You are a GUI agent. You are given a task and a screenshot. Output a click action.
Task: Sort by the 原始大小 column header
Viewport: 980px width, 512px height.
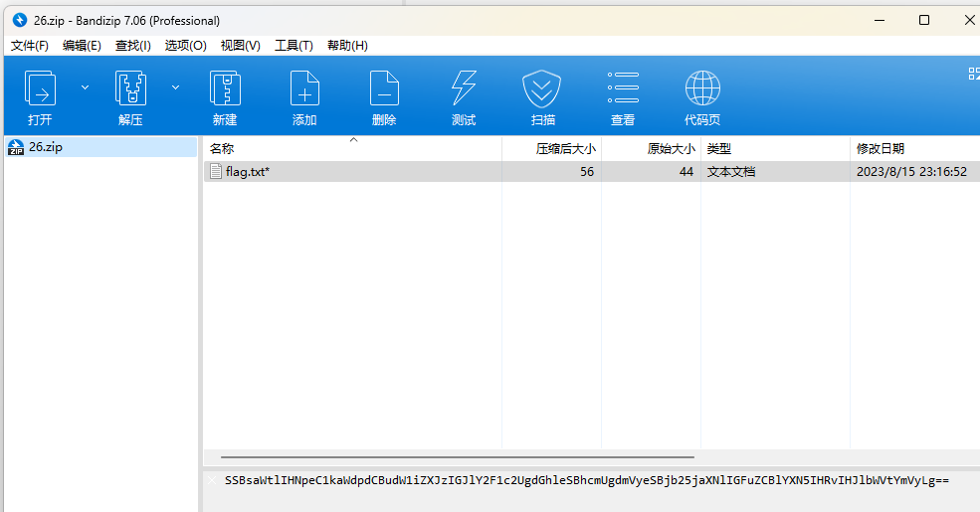[652, 148]
